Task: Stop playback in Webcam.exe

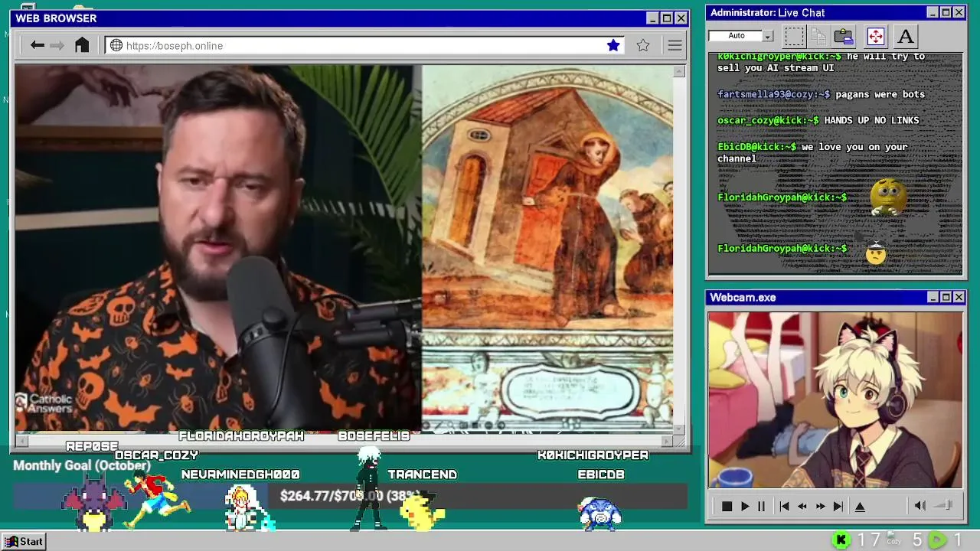Action: point(727,506)
